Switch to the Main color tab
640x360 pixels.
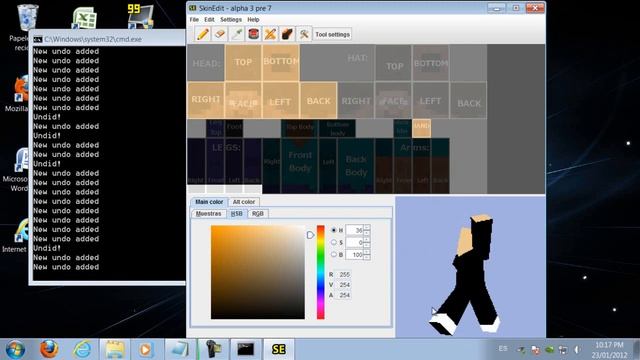coord(209,202)
